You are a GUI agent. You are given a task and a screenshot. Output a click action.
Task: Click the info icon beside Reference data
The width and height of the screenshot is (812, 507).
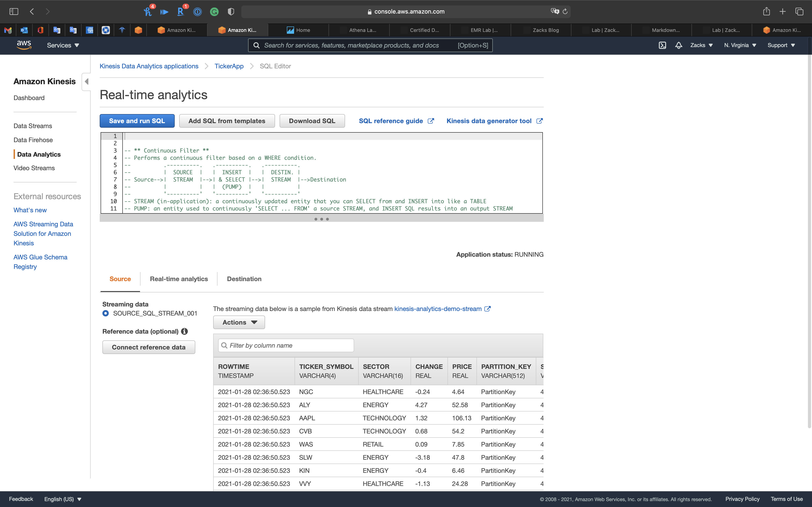pyautogui.click(x=184, y=331)
